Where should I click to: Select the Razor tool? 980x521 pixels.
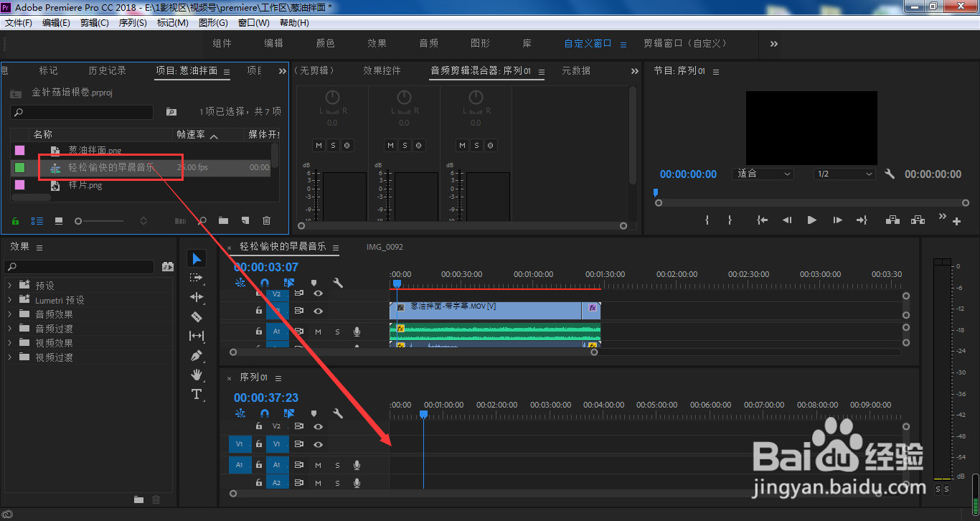tap(197, 316)
